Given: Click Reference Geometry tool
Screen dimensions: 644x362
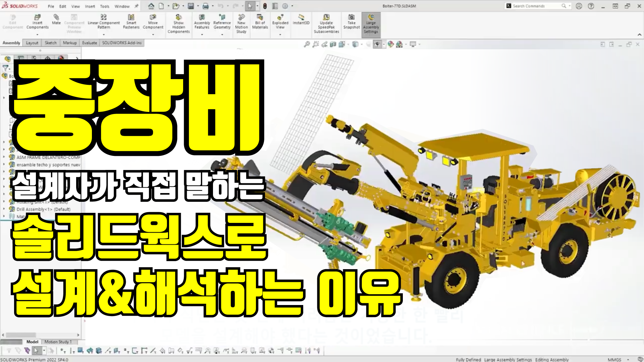Looking at the screenshot, I should pos(222,22).
